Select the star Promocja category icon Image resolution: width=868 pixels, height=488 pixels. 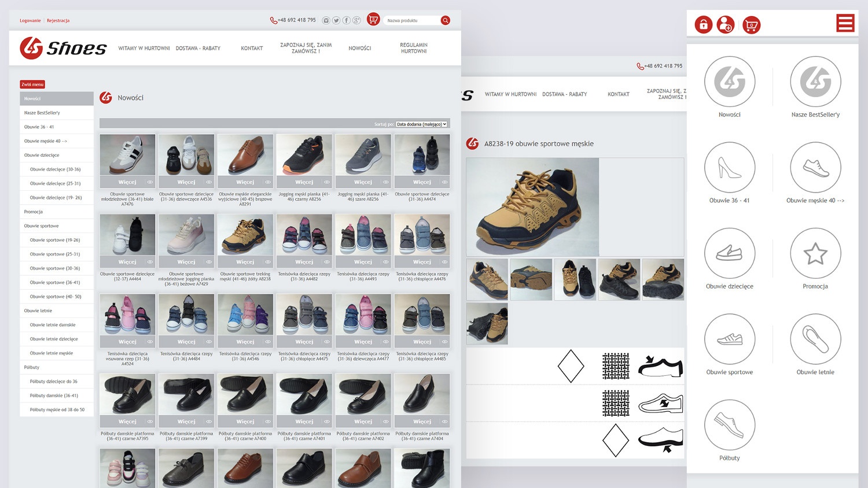tap(815, 253)
